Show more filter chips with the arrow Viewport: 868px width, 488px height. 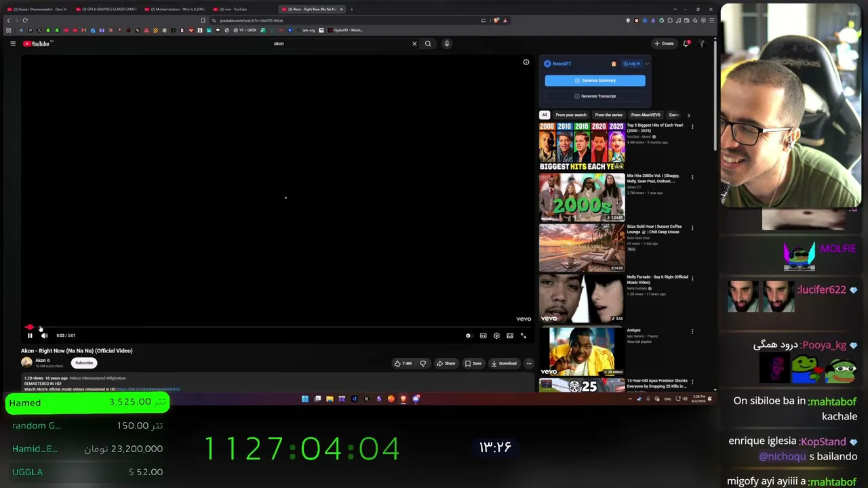[x=688, y=115]
